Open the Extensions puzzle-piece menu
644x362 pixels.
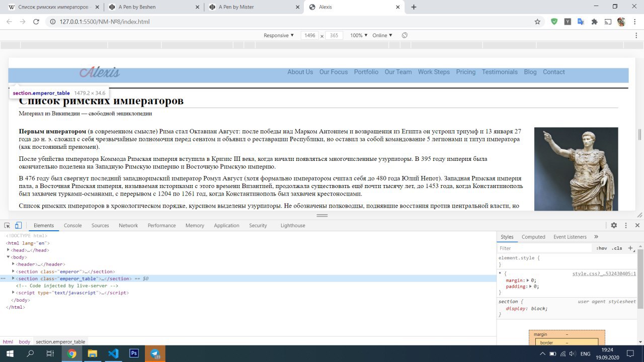(594, 22)
